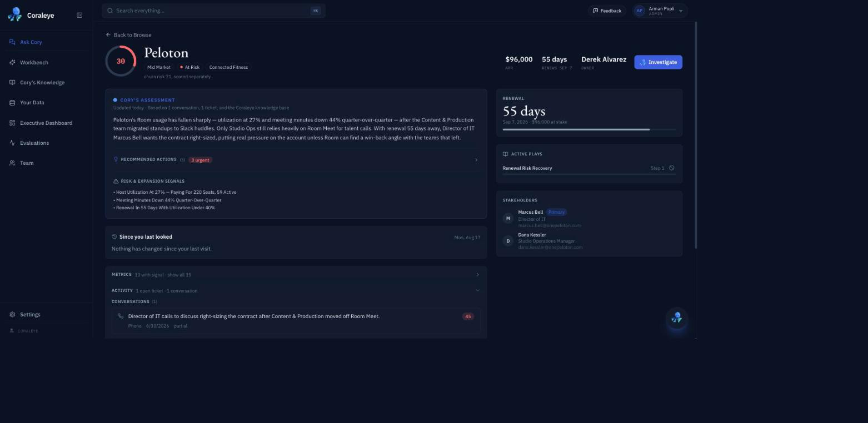Click Marcus Bell's M avatar
868x423 pixels.
507,219
